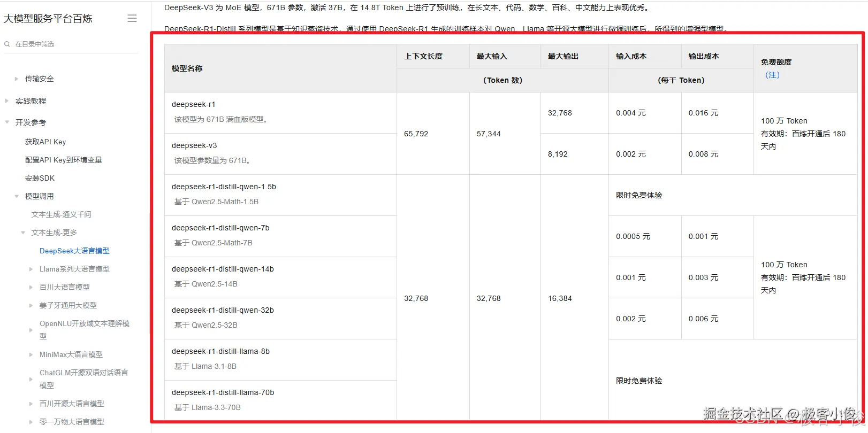Click the 16,384 max output value
This screenshot has height=433, width=868.
[560, 298]
